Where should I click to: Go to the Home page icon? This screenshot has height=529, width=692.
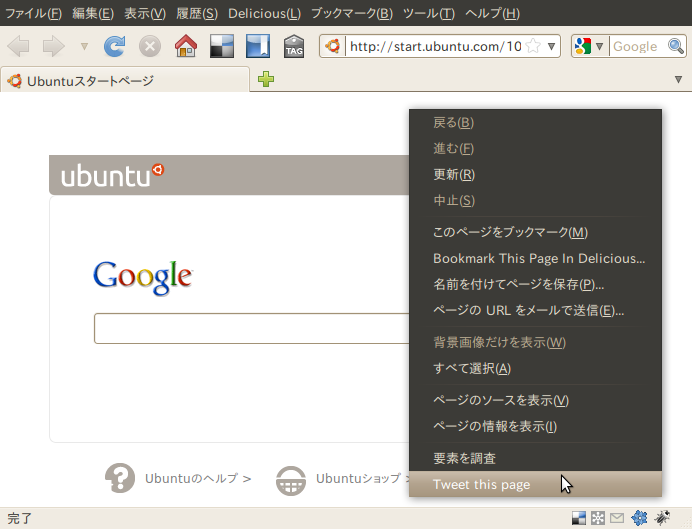(186, 46)
